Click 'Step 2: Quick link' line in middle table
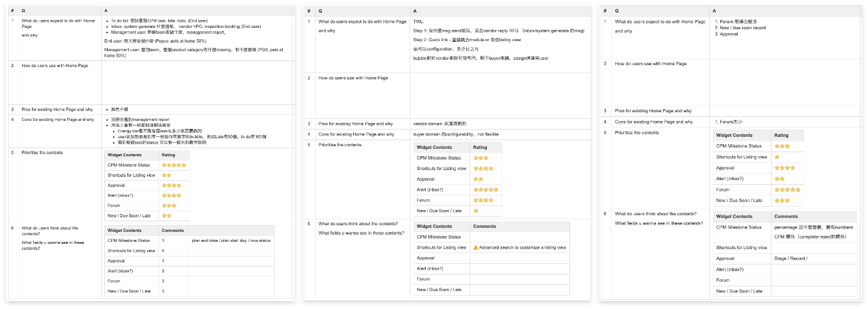The height and width of the screenshot is (309, 868). [x=468, y=40]
